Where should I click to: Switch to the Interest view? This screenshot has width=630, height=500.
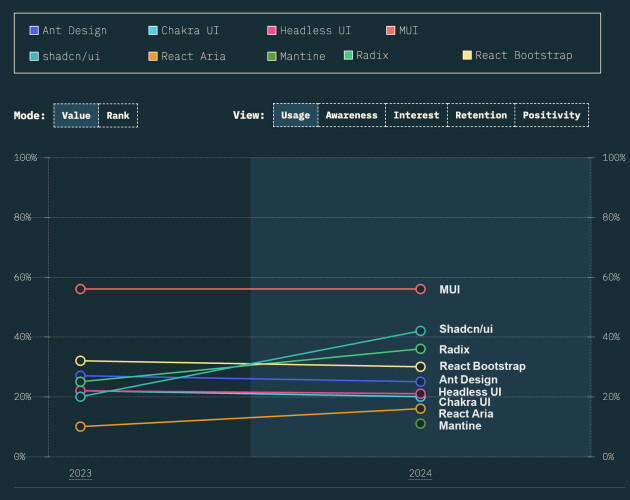[x=416, y=115]
